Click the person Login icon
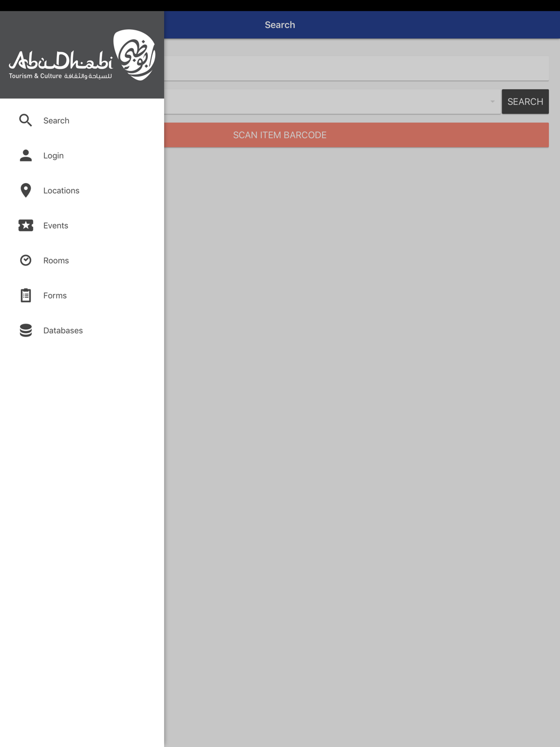Viewport: 560px width, 747px height. click(x=26, y=155)
